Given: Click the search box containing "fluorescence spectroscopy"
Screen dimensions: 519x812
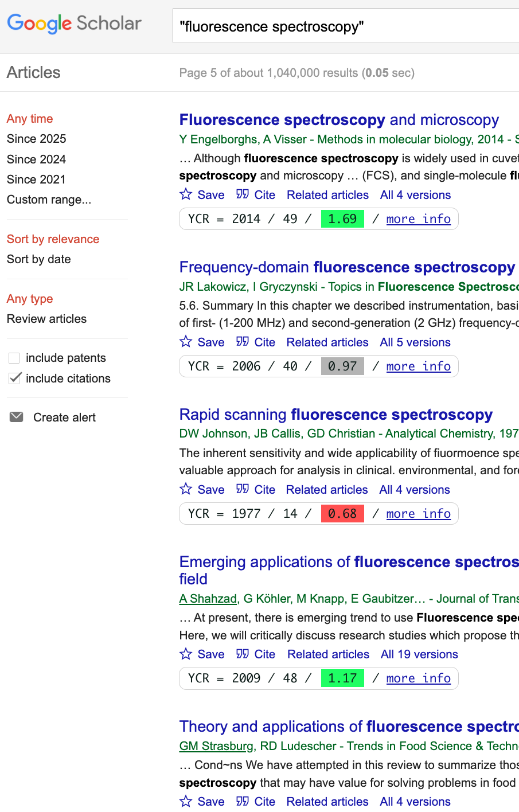Looking at the screenshot, I should [x=344, y=26].
